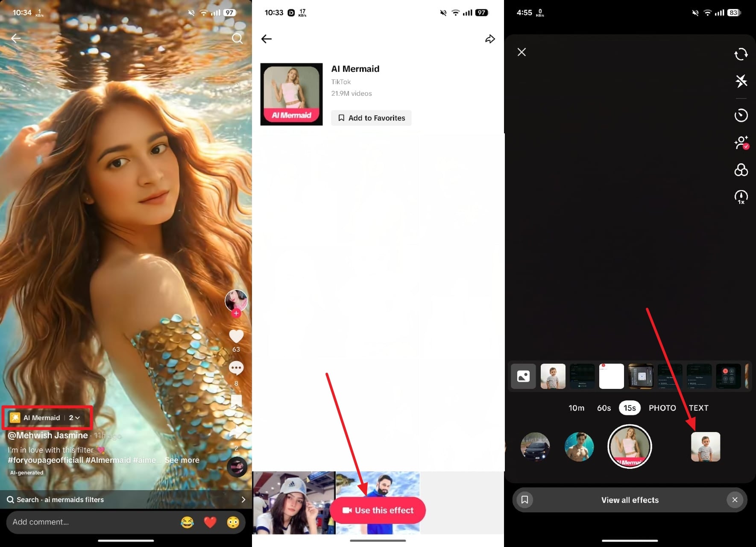Select 15s recording mode
The width and height of the screenshot is (756, 547).
(x=630, y=408)
